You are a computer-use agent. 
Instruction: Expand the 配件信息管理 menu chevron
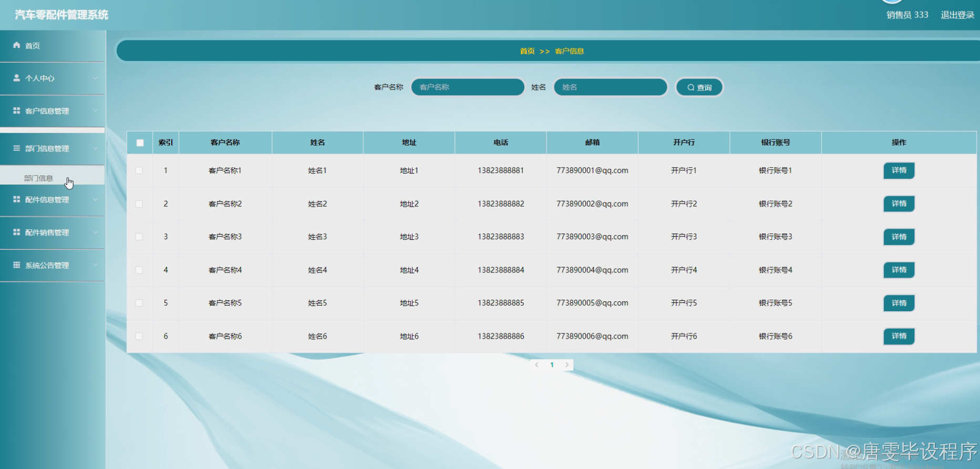click(95, 199)
